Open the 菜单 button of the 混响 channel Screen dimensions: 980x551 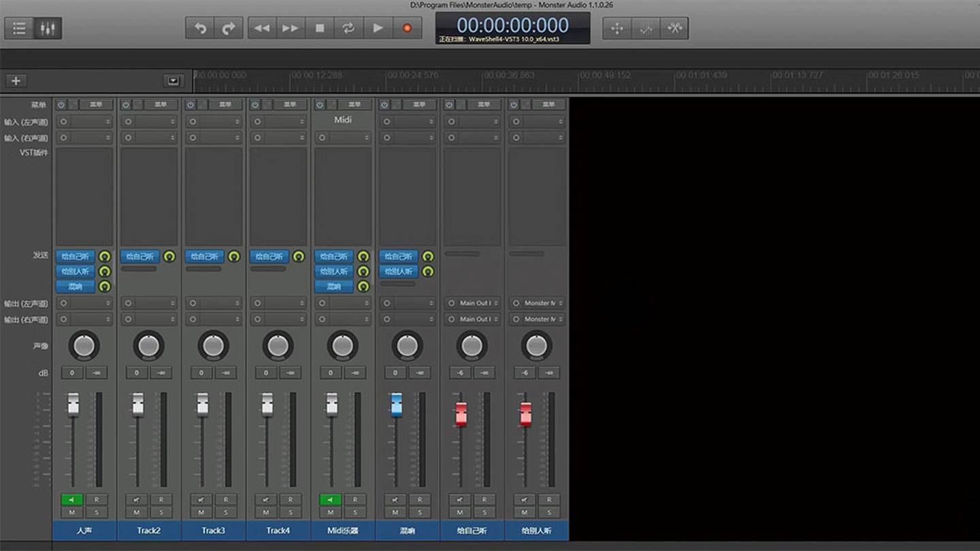(419, 104)
